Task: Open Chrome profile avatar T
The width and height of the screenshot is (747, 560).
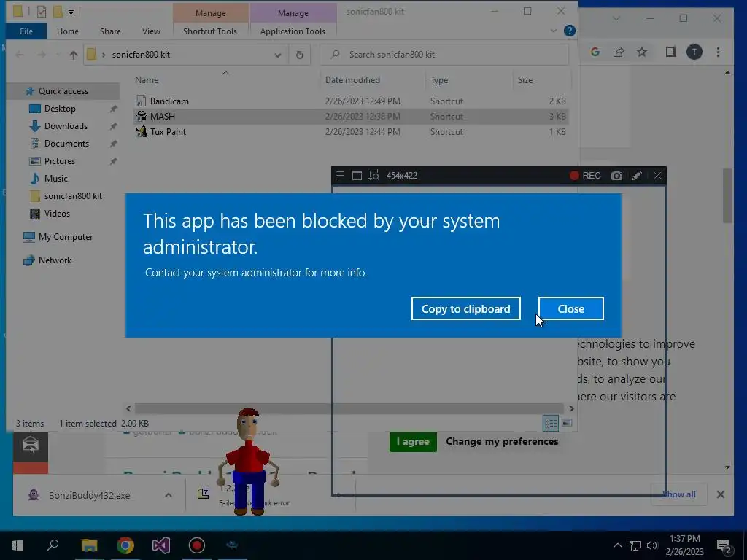Action: coord(694,52)
